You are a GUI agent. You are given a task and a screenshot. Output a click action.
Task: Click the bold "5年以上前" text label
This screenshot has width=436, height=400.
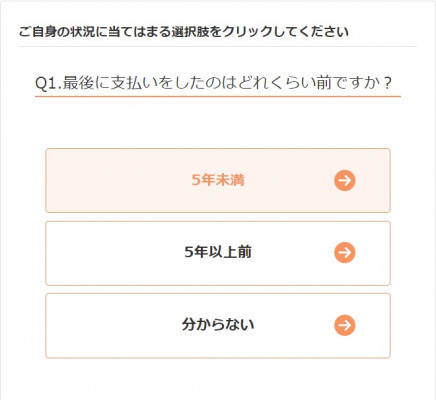(x=218, y=252)
